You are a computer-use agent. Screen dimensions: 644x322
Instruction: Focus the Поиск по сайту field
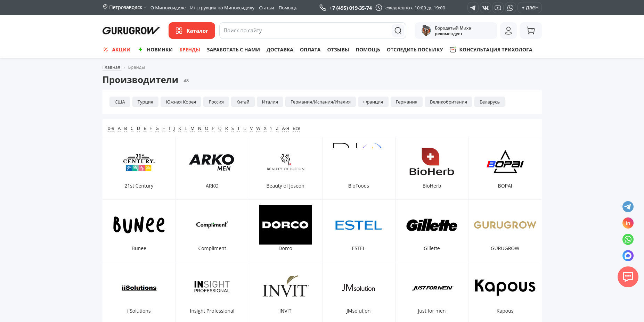[306, 31]
